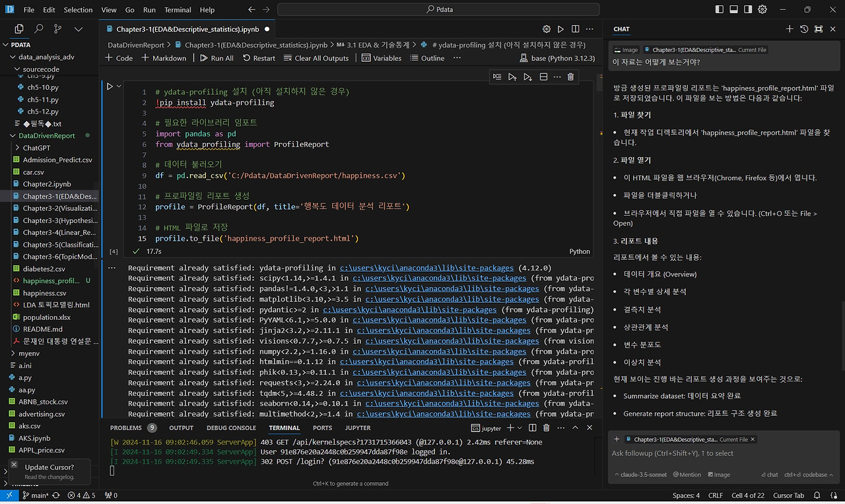This screenshot has height=504, width=845.
Task: Open the claude-3.5-sonnet model dropdown
Action: pos(641,474)
